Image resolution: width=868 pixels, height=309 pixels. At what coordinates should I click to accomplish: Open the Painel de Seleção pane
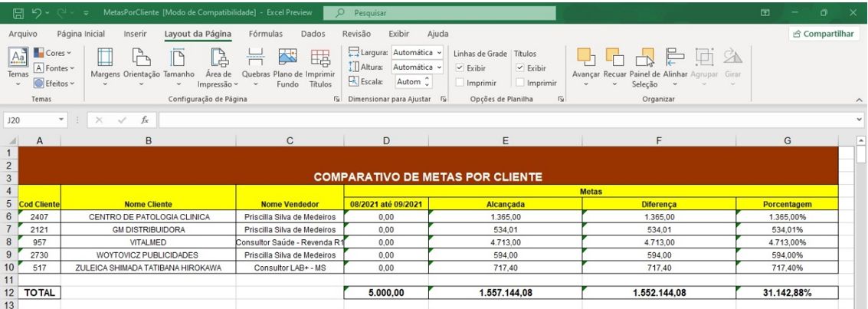pyautogui.click(x=645, y=67)
